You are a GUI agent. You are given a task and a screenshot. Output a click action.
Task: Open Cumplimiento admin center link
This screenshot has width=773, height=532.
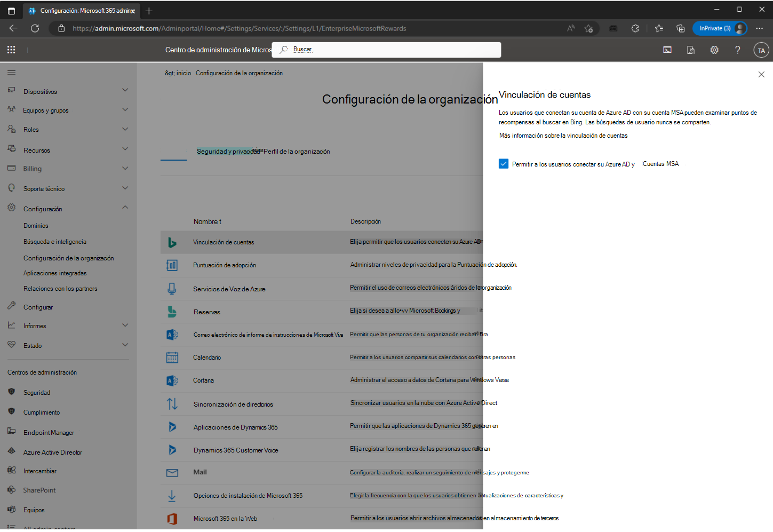coord(42,412)
